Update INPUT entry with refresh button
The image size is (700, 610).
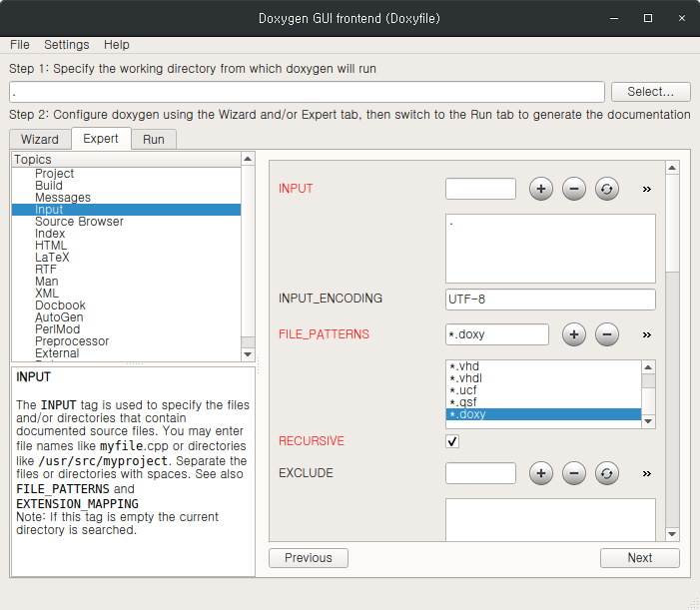click(607, 189)
